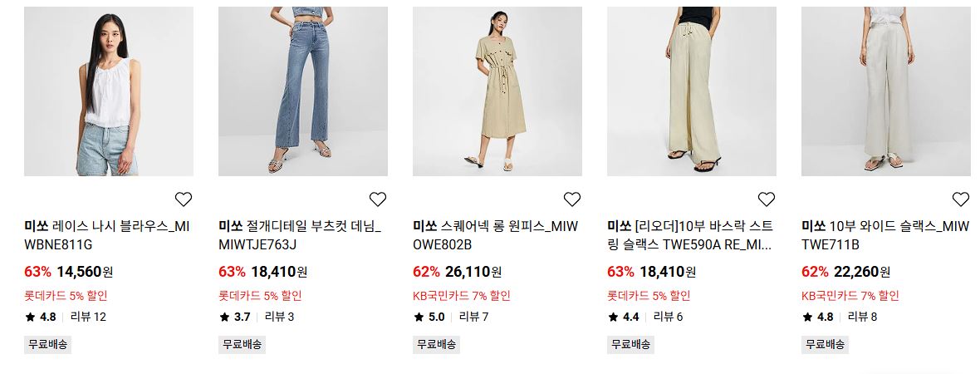Open 레이스 나시 블라우스_MIWBNE811G product title
The height and width of the screenshot is (374, 980).
point(107,235)
